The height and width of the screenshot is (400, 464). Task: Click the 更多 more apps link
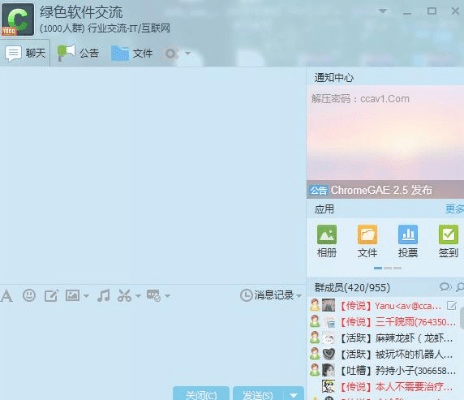click(455, 209)
